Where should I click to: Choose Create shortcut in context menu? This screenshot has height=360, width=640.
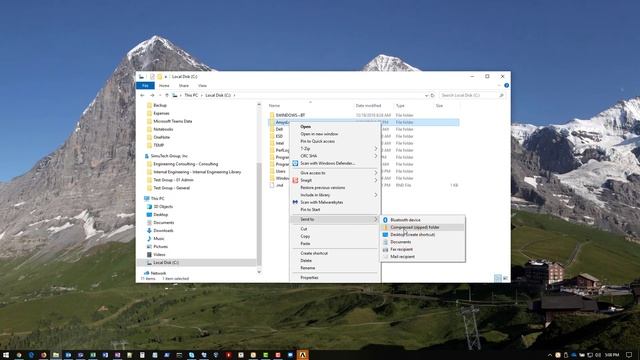point(335,253)
